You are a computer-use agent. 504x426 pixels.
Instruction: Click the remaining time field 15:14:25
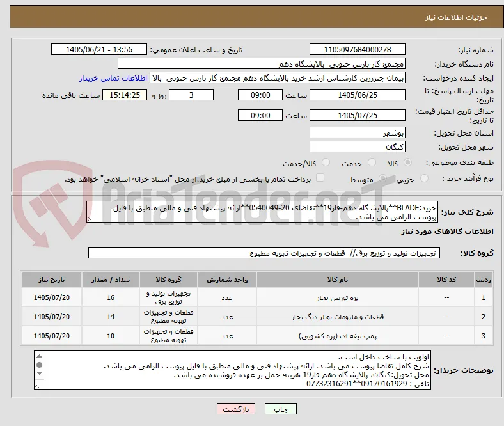125,95
